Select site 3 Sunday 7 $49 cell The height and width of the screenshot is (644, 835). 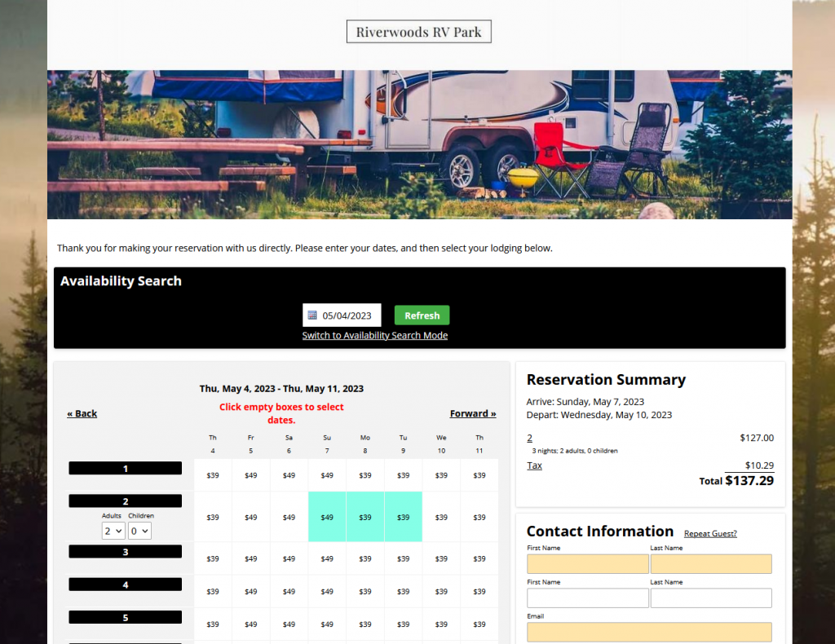327,558
